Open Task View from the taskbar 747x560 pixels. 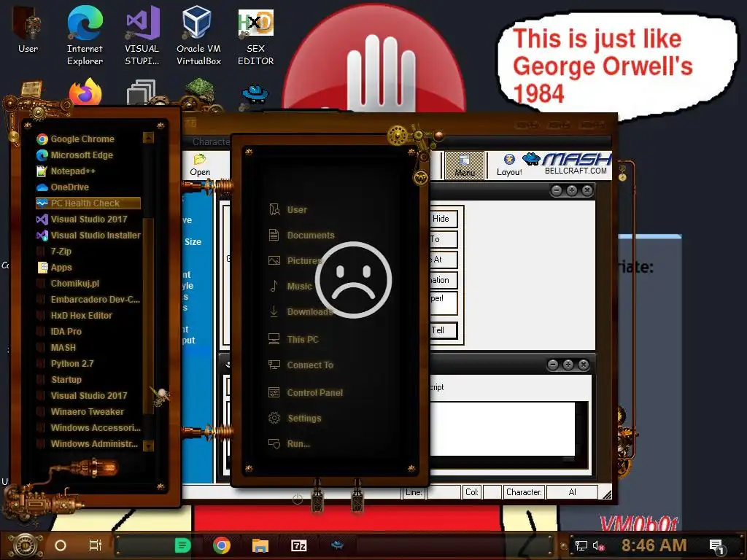[x=96, y=545]
